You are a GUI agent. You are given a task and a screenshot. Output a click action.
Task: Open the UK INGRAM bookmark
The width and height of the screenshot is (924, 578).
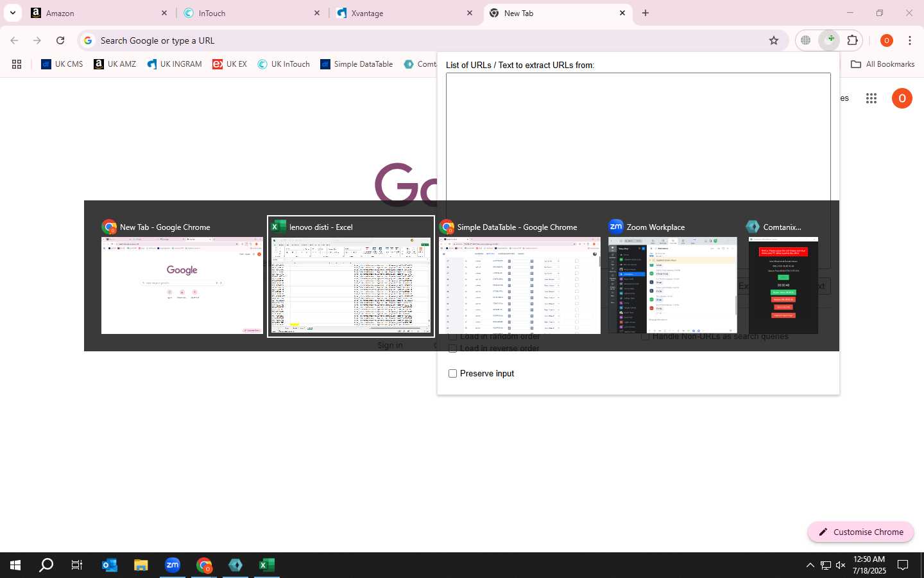pyautogui.click(x=175, y=64)
